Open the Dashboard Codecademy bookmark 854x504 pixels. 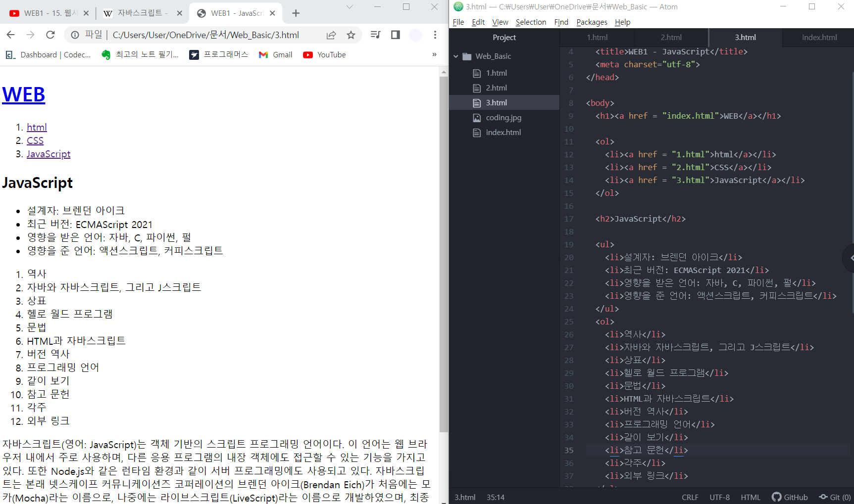(x=48, y=55)
